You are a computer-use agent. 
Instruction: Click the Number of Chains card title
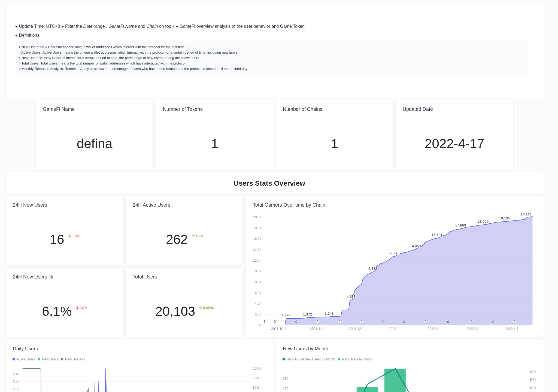coord(302,109)
